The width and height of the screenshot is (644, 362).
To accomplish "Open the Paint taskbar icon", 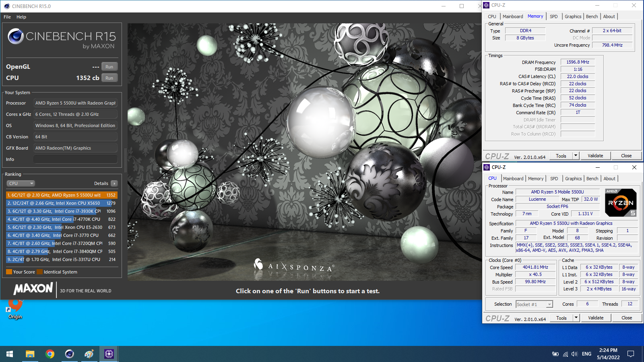I will click(x=89, y=354).
